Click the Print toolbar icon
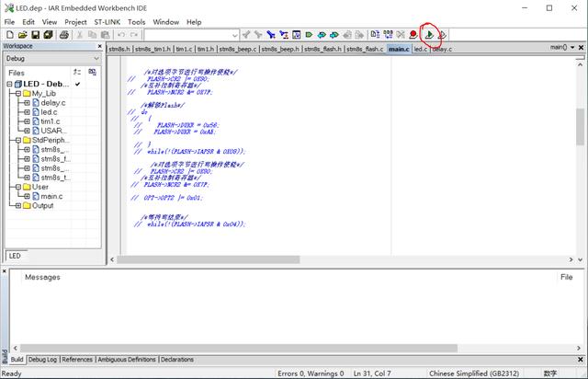This screenshot has height=379, width=588. [x=64, y=35]
